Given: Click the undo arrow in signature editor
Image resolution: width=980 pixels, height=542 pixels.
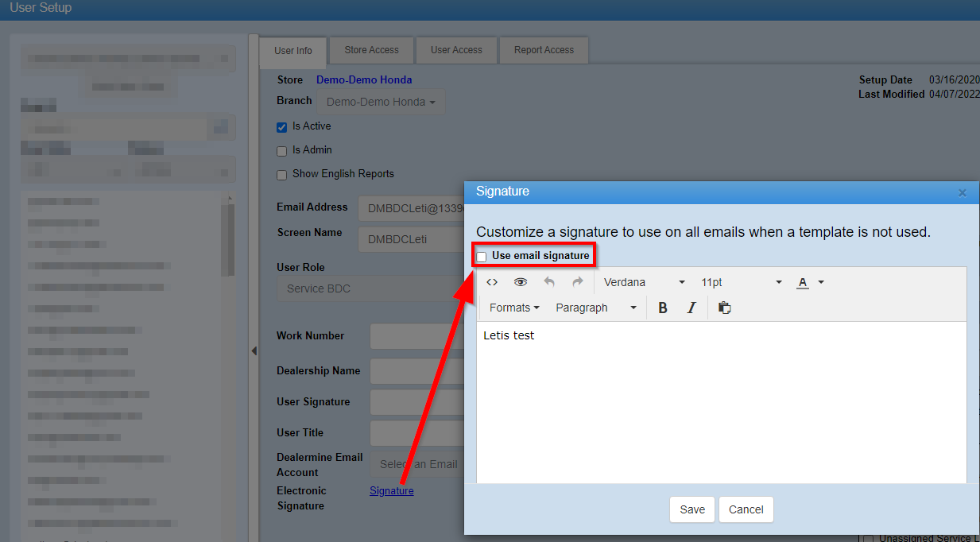Looking at the screenshot, I should pyautogui.click(x=549, y=282).
